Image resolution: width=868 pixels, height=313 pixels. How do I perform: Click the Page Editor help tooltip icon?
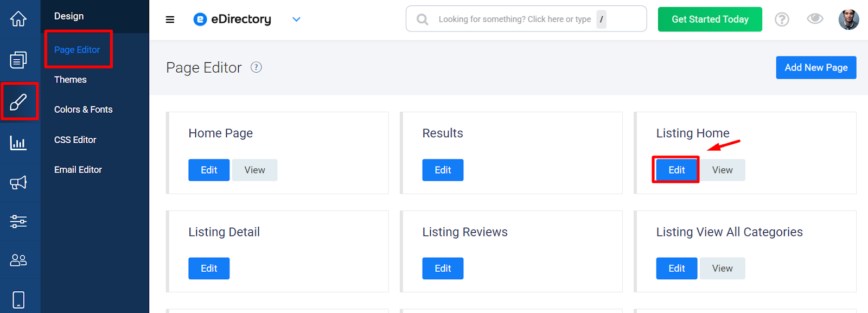coord(256,67)
